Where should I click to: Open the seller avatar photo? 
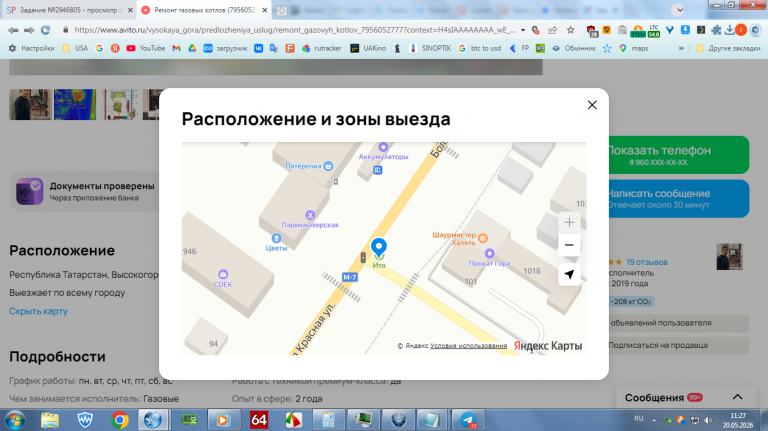(x=729, y=256)
